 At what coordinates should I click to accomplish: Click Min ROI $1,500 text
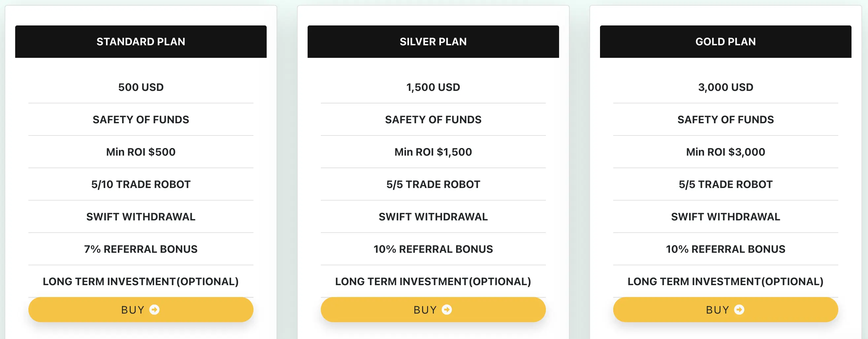tap(433, 152)
